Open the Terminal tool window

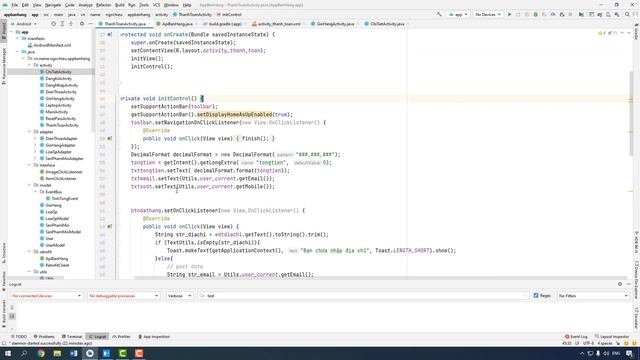(72, 337)
